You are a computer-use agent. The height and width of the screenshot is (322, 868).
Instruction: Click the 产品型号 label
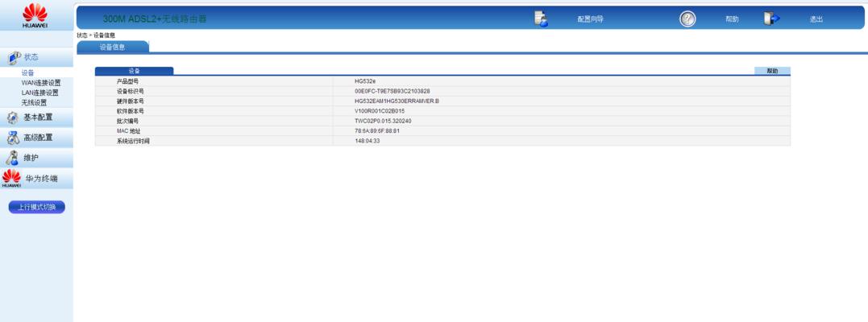point(127,81)
